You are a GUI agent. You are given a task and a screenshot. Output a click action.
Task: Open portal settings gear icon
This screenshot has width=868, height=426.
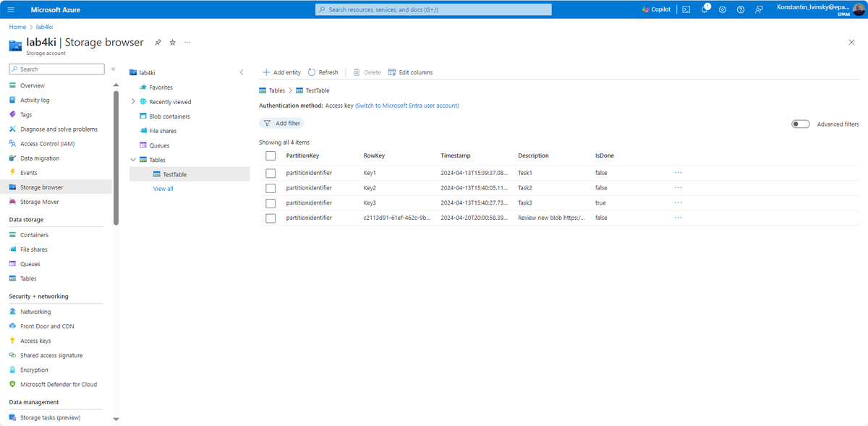pos(722,9)
